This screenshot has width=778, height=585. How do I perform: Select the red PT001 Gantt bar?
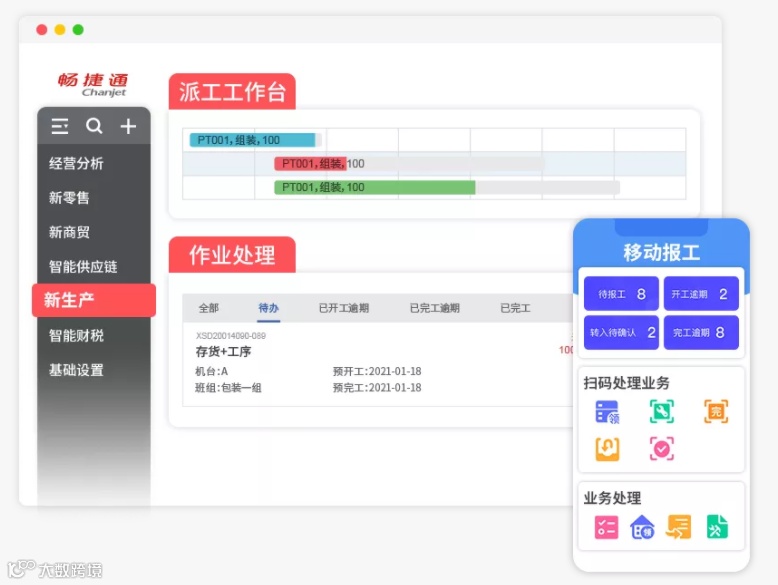(x=311, y=163)
